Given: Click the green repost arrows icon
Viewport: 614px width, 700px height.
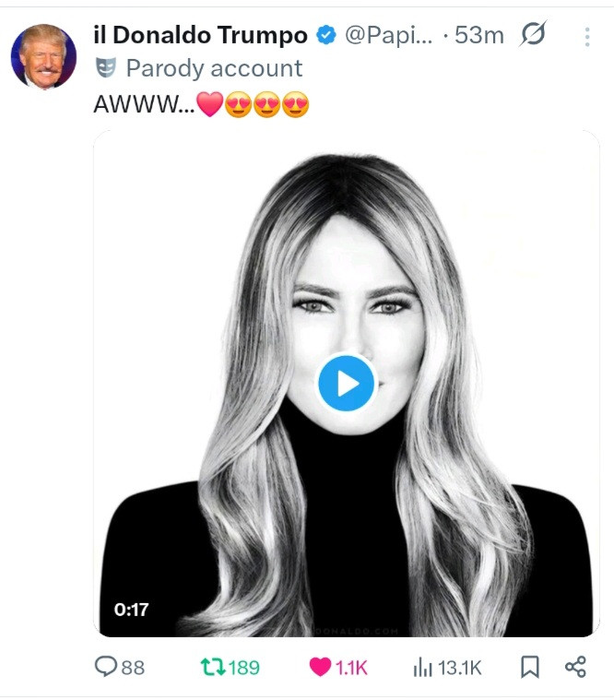Looking at the screenshot, I should (212, 667).
